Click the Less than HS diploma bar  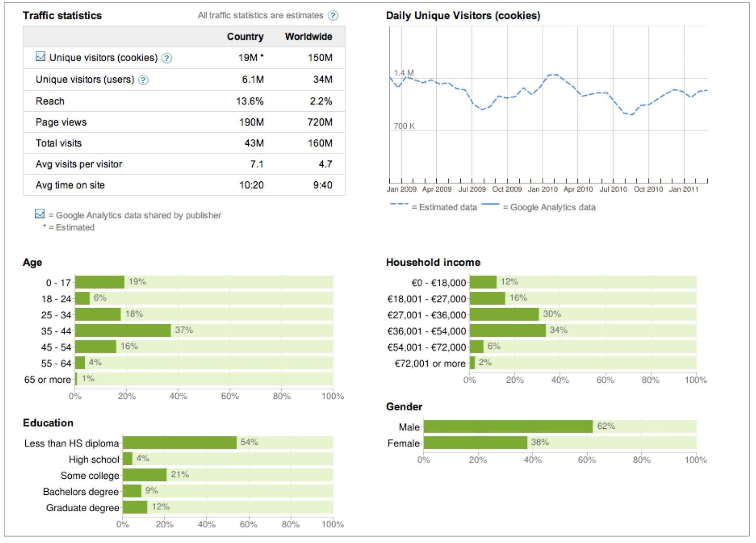pyautogui.click(x=180, y=443)
